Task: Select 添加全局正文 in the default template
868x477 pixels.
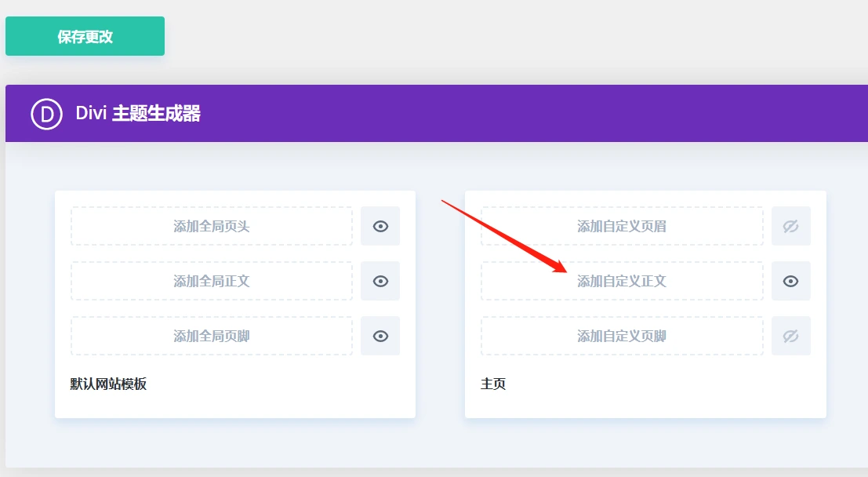Action: (212, 281)
